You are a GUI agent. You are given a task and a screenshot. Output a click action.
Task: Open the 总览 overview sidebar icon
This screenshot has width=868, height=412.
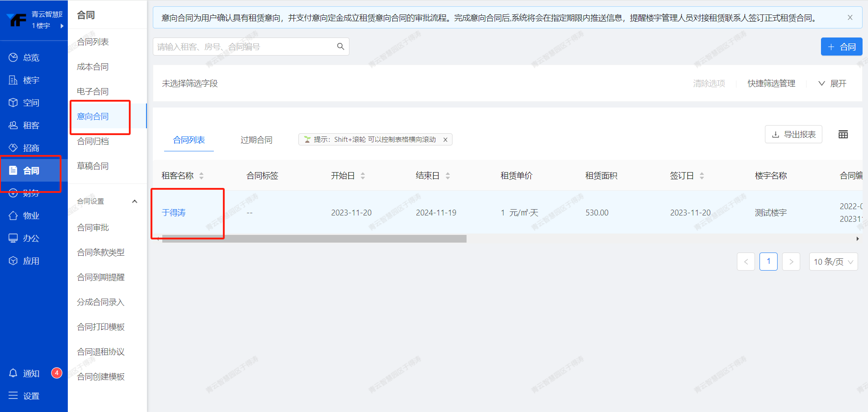pos(13,57)
